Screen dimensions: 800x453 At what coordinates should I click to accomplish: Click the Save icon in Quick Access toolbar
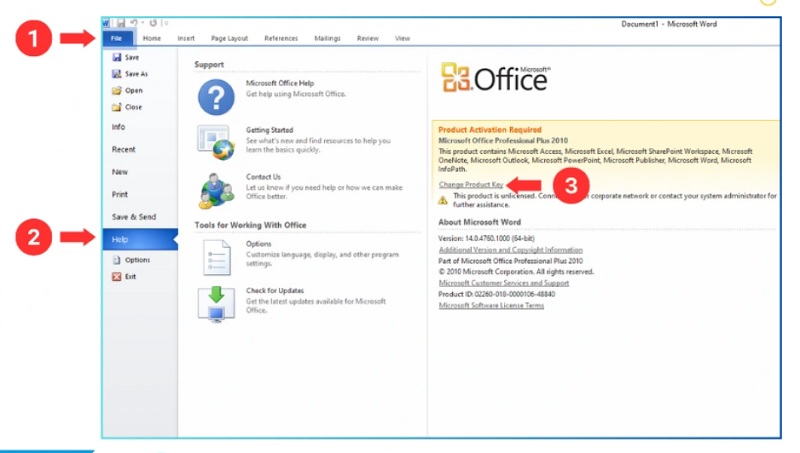pyautogui.click(x=121, y=23)
